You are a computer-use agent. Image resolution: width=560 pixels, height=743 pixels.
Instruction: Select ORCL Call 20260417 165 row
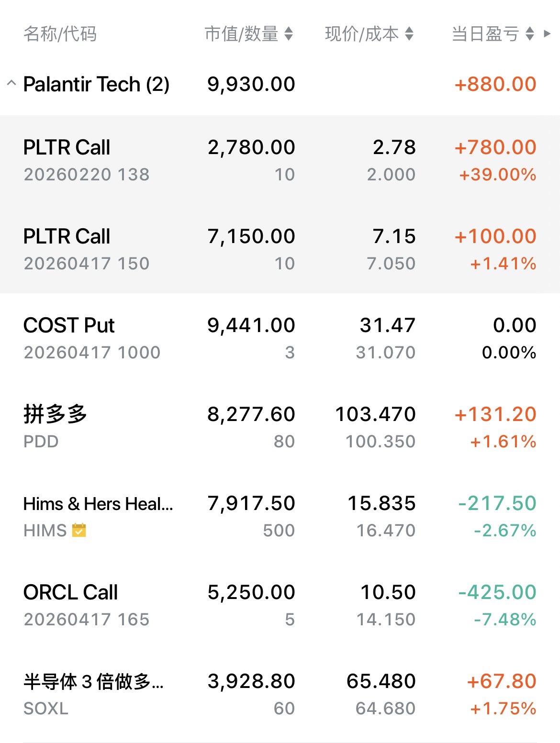click(x=86, y=605)
